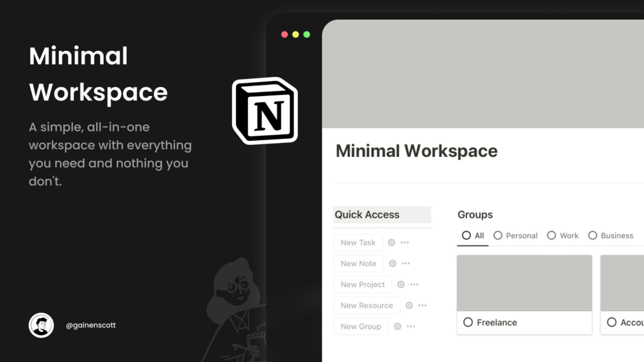Open the gear settings beside New Note

click(393, 263)
